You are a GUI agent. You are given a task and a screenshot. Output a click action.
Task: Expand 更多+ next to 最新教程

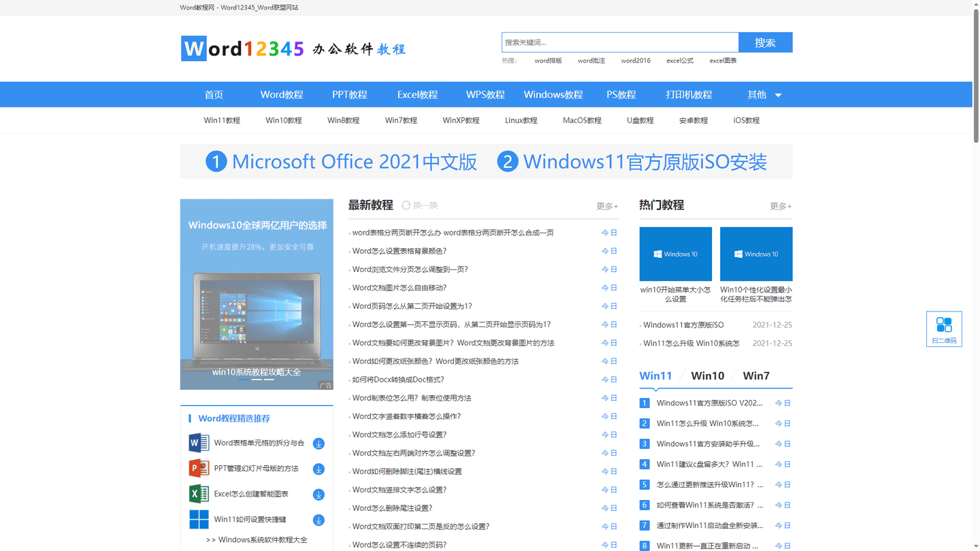click(607, 206)
